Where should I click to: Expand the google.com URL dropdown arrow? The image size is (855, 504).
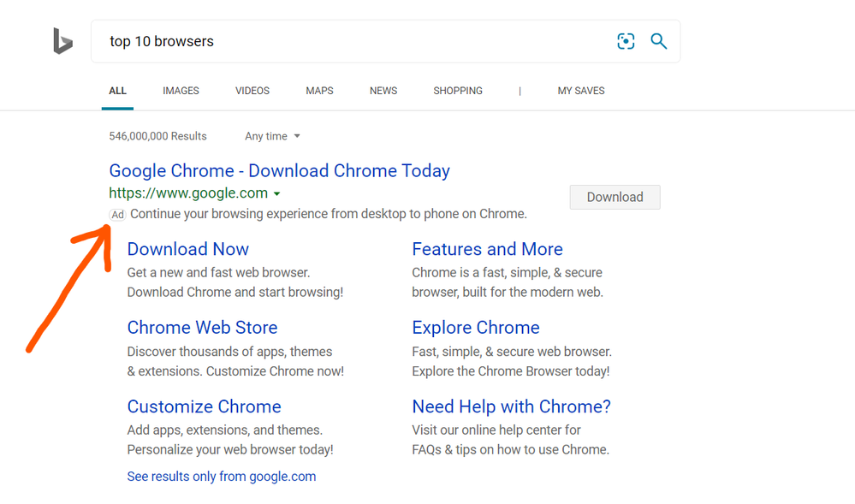[277, 193]
